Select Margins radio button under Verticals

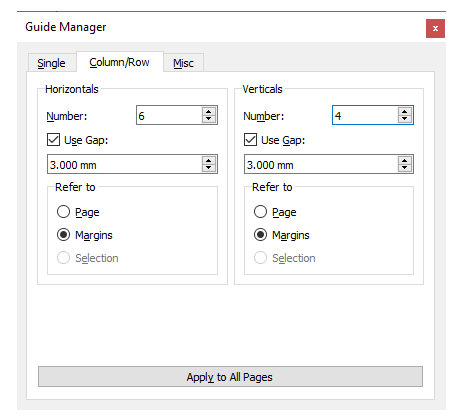260,235
